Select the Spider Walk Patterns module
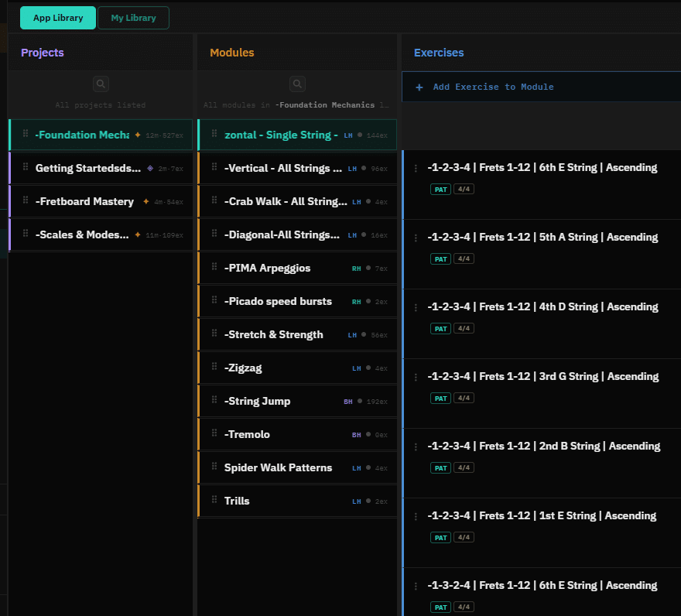 coord(297,468)
